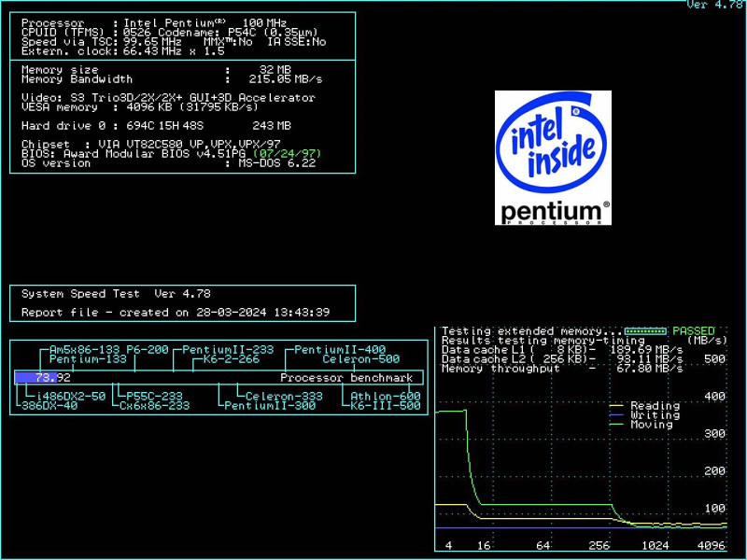
Task: Click the Hard drive 0 243 MB line
Action: tap(156, 126)
